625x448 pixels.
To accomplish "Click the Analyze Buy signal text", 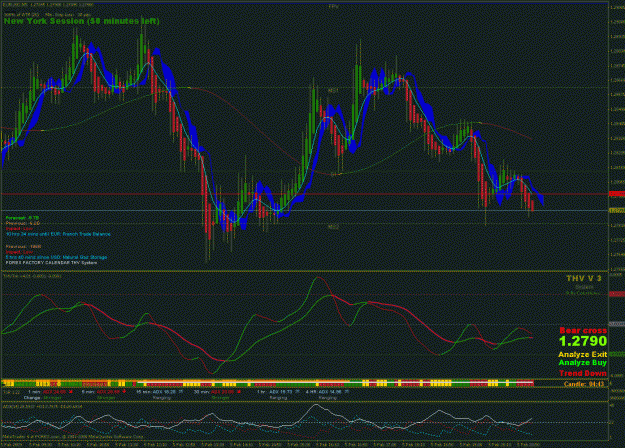I will click(583, 363).
